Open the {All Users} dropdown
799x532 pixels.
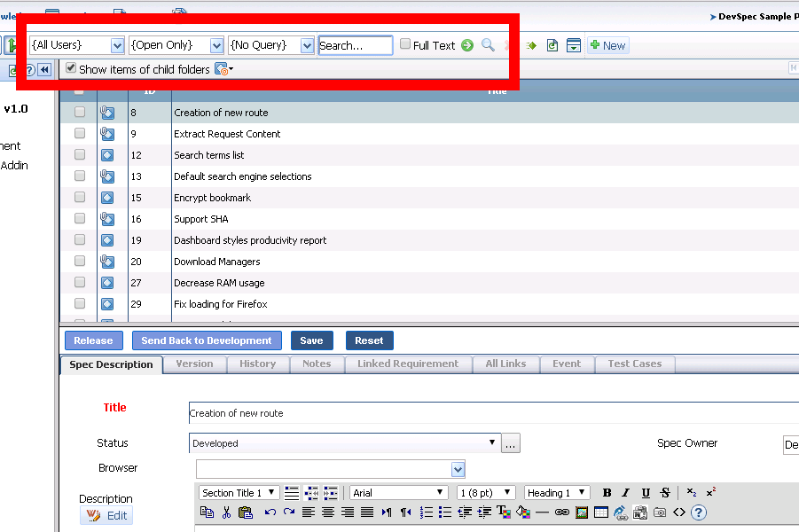pyautogui.click(x=116, y=44)
